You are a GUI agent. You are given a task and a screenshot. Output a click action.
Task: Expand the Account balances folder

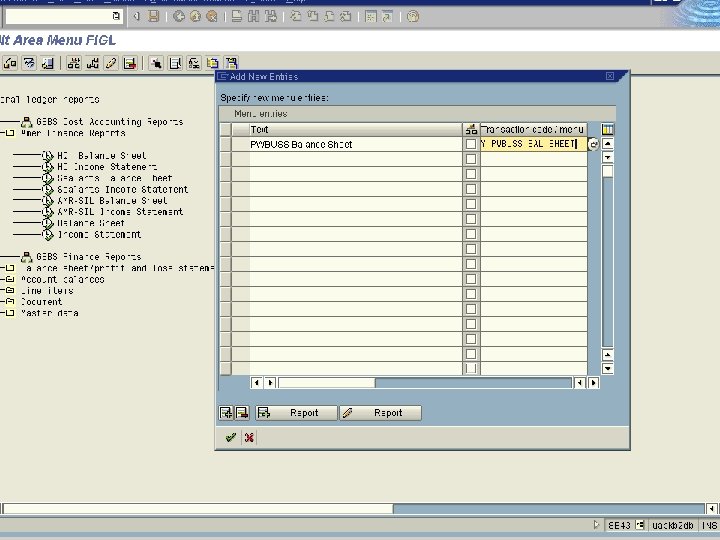pos(9,280)
